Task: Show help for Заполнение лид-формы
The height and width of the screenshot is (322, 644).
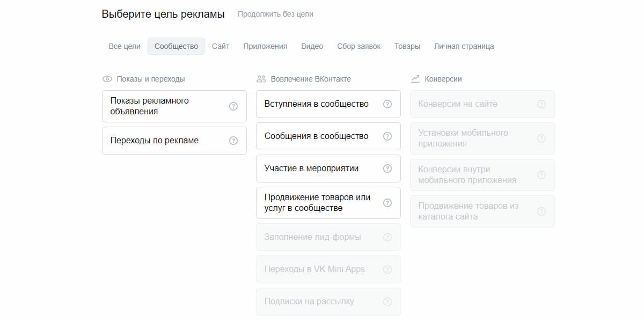Action: coord(387,237)
